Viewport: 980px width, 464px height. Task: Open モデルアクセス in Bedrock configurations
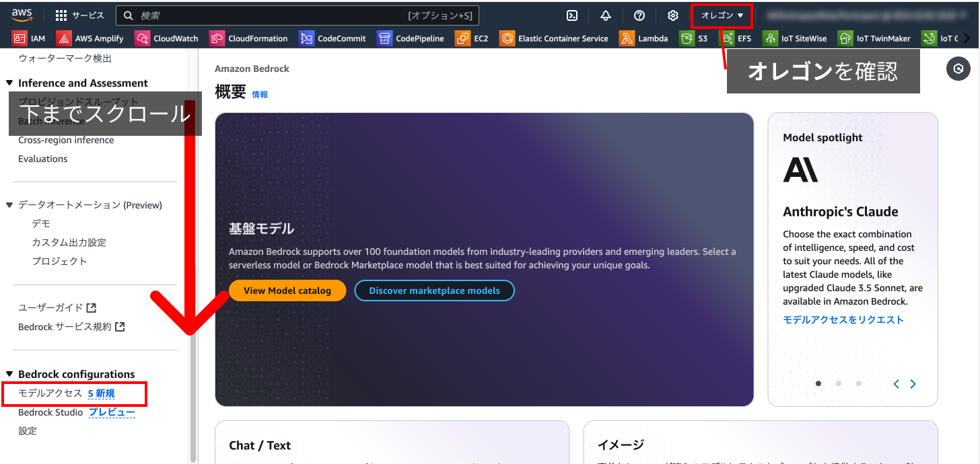(50, 393)
